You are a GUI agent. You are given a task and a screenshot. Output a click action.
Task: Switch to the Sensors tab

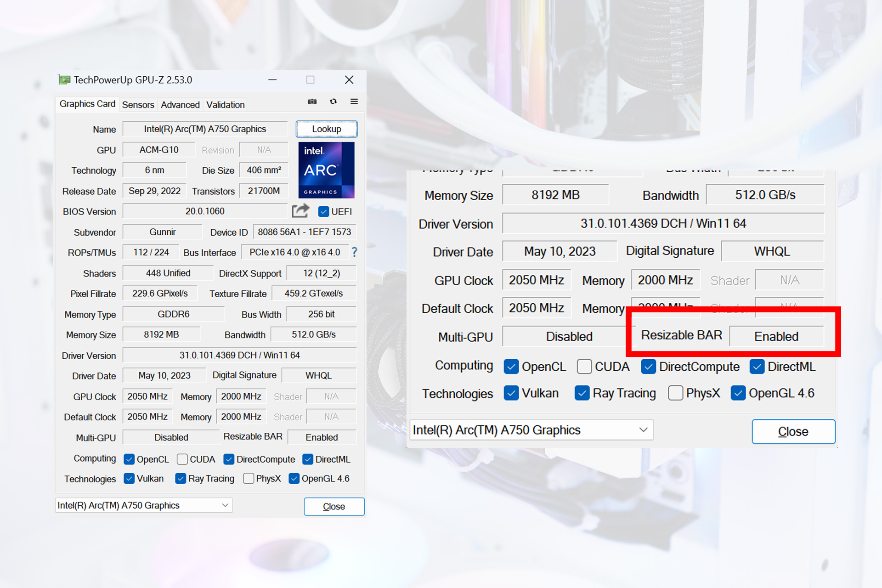[x=138, y=105]
